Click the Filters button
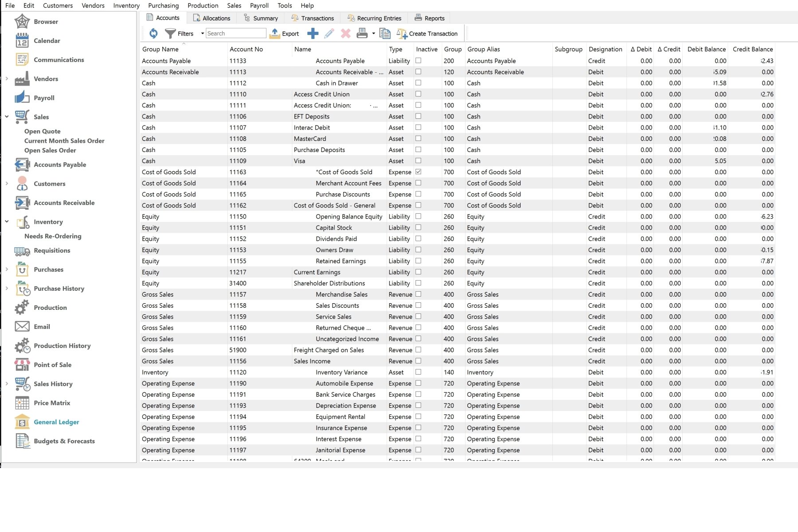The image size is (798, 532). click(x=179, y=33)
